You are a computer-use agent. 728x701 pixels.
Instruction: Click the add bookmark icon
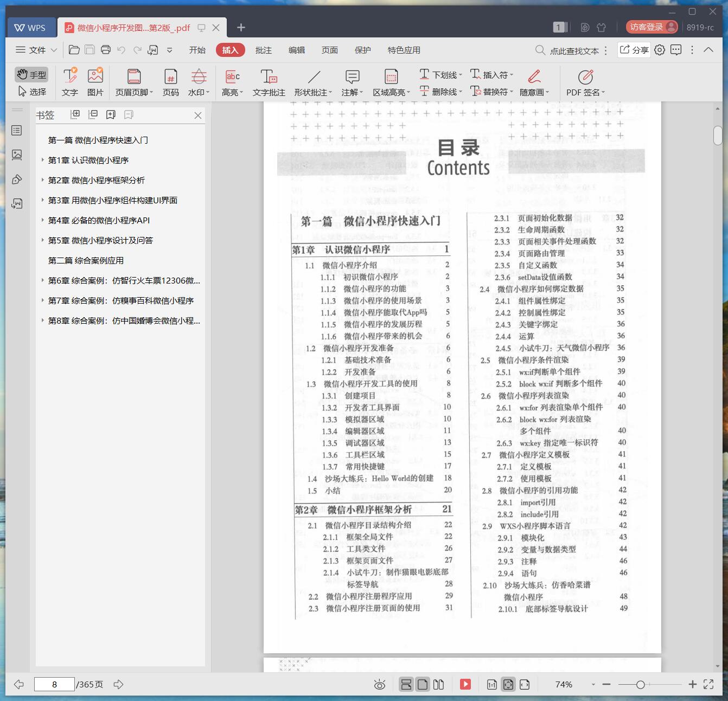point(111,114)
